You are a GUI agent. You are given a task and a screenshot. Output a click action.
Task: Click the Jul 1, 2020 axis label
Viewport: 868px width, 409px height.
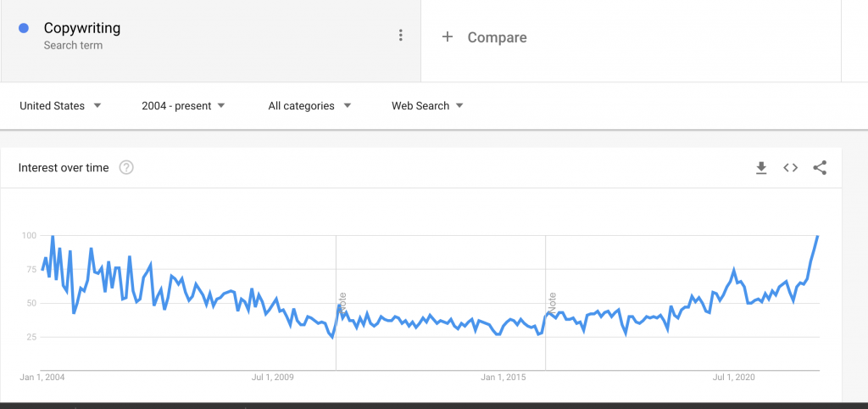point(733,378)
